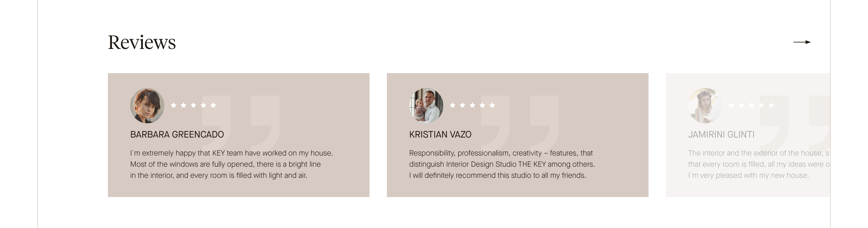868x228 pixels.
Task: Click the third star in Barbara's rating
Action: click(193, 105)
